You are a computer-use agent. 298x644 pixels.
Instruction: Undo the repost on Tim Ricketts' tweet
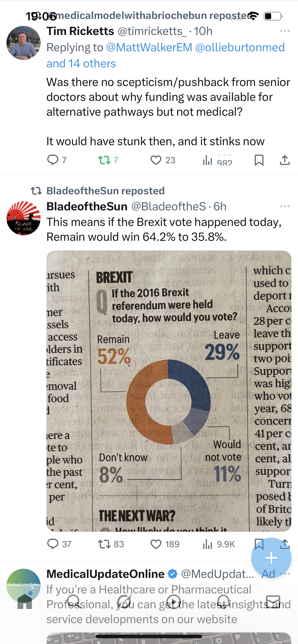point(104,160)
